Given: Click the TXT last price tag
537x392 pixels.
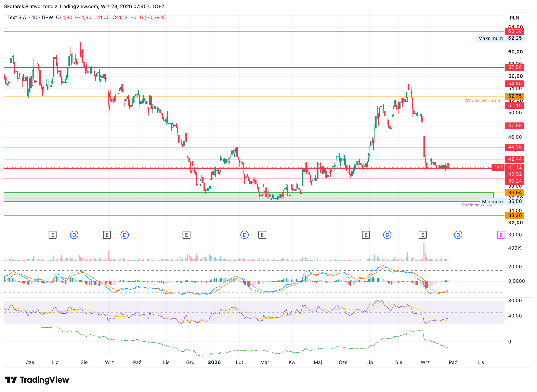Looking at the screenshot, I should pos(498,167).
